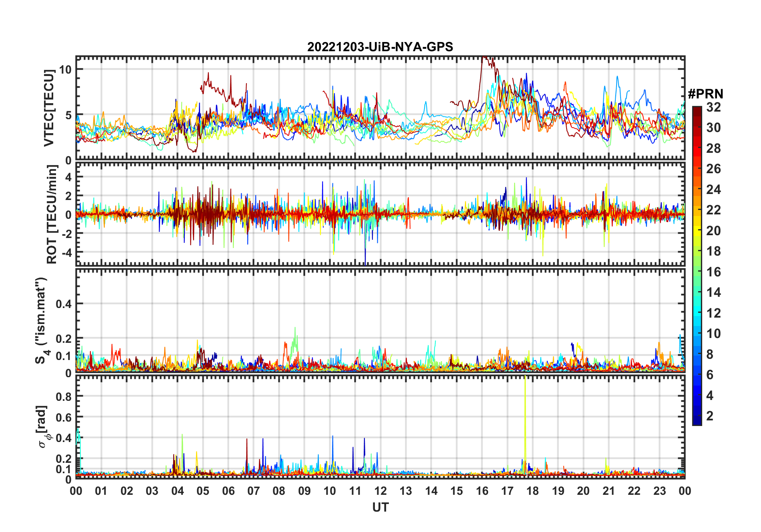761x532 pixels.
Task: Click the "03" hour tick on UT axis
Action: click(152, 491)
